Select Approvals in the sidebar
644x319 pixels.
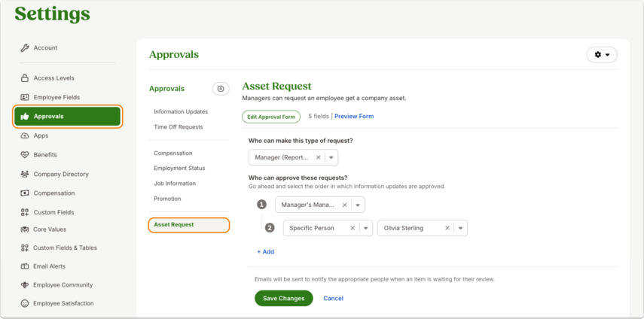pos(68,117)
